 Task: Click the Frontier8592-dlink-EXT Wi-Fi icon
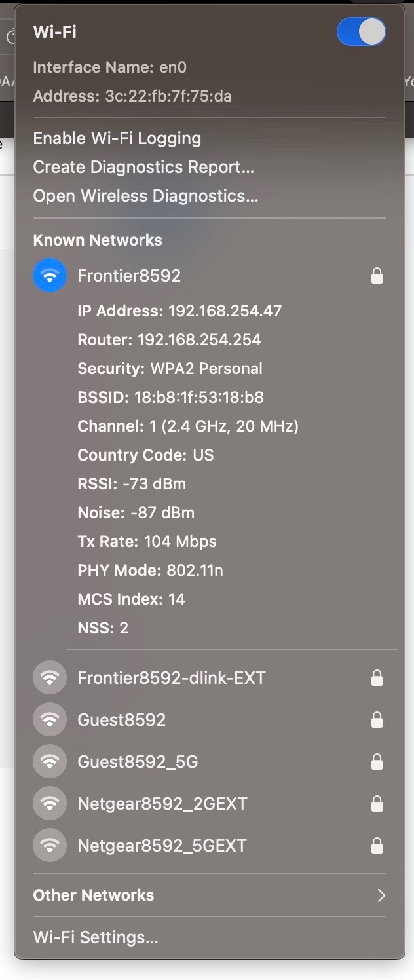[x=50, y=677]
